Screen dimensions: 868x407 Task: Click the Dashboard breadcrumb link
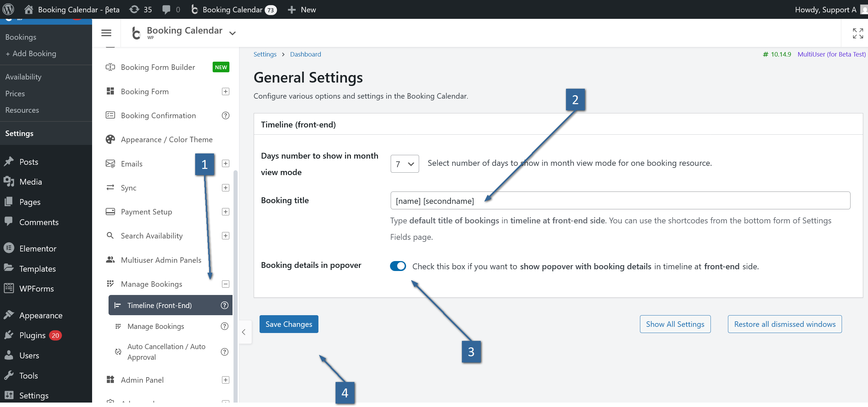[x=305, y=54]
